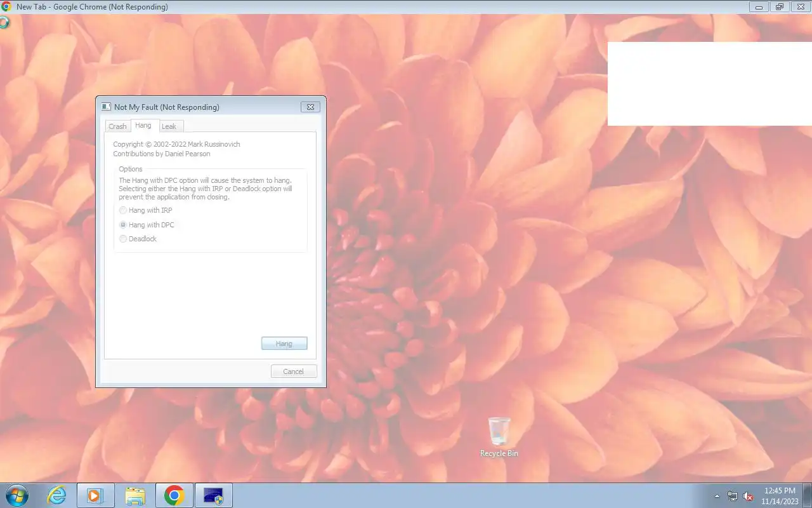Select the Hang with DPC radio button
This screenshot has width=812, height=508.
(x=147, y=225)
